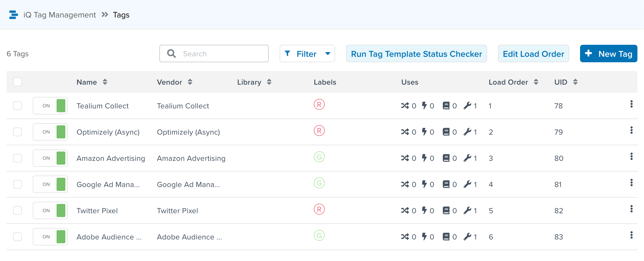
Task: Go to iQ Tag Management breadcrumb
Action: point(60,15)
